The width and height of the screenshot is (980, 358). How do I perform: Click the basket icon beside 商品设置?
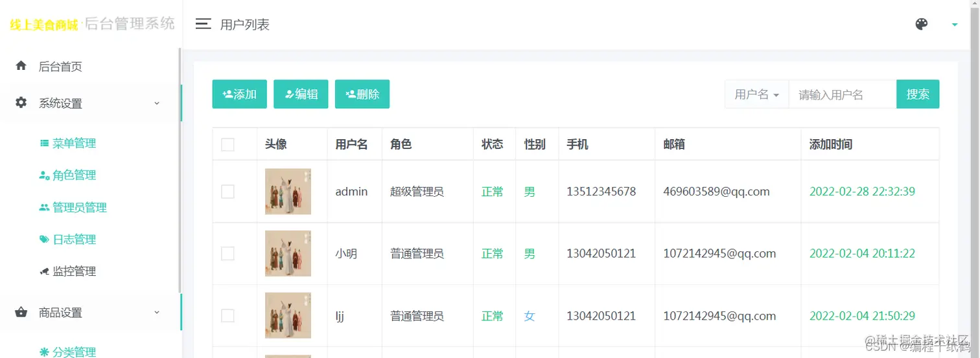(x=21, y=312)
